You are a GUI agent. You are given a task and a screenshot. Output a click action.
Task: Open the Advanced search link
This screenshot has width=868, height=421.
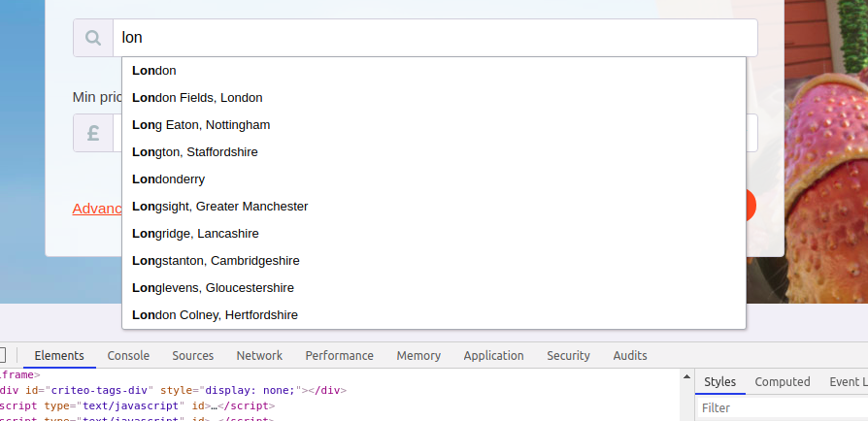point(97,209)
